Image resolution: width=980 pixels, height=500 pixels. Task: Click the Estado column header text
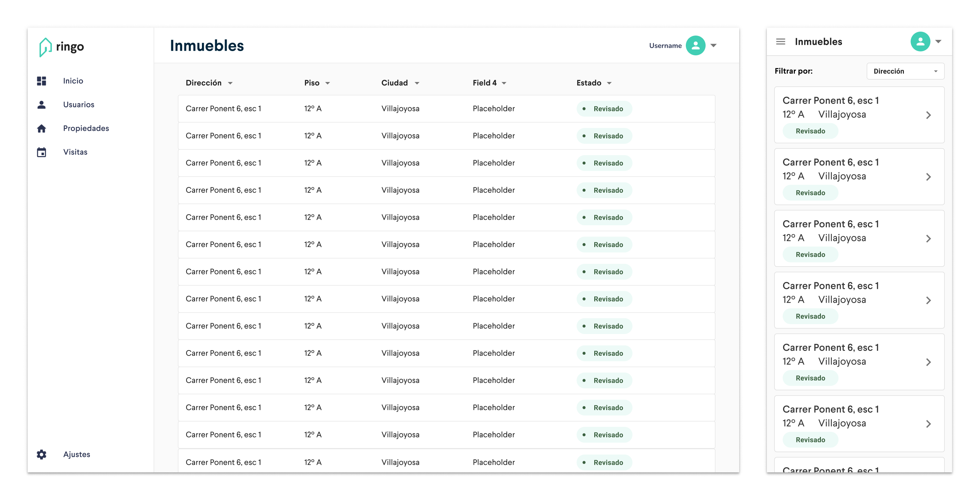(x=589, y=83)
